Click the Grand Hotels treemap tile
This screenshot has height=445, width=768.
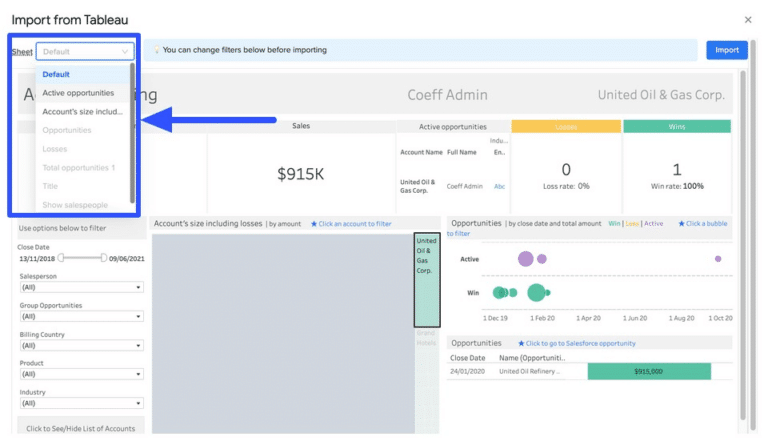pos(427,379)
